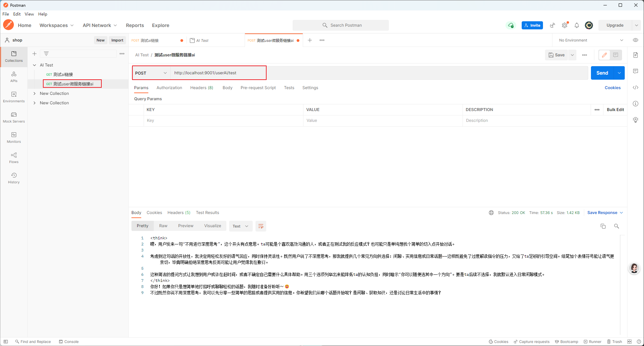Switch to the request Body tab
This screenshot has height=346, width=644.
pos(227,88)
